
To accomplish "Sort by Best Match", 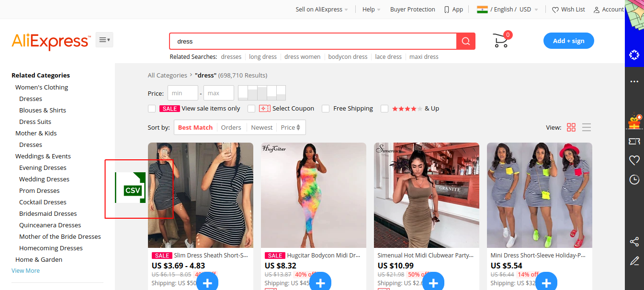I will tap(195, 127).
